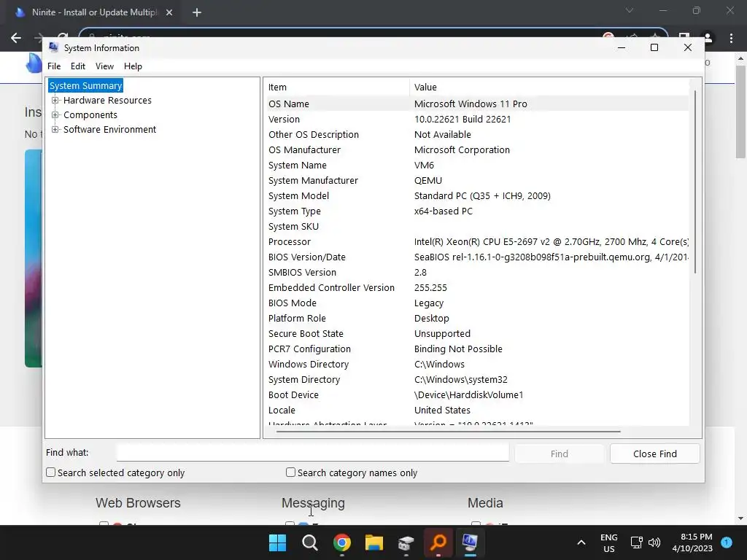This screenshot has width=747, height=560.
Task: Close the Ninite Chrome tab
Action: [x=169, y=12]
